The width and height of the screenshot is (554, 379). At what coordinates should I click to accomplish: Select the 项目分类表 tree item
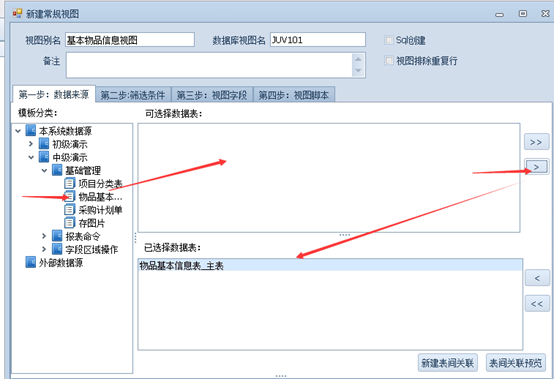[x=100, y=184]
